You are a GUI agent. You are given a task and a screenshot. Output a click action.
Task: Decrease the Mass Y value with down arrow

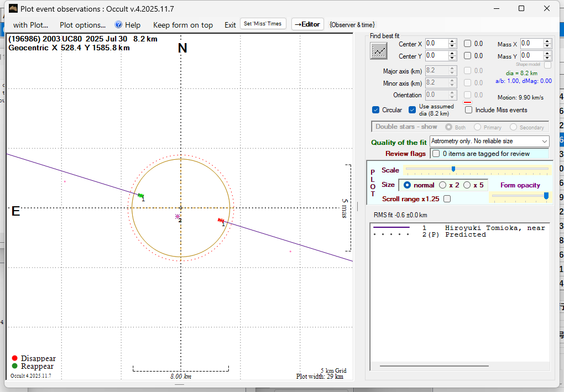tap(547, 58)
